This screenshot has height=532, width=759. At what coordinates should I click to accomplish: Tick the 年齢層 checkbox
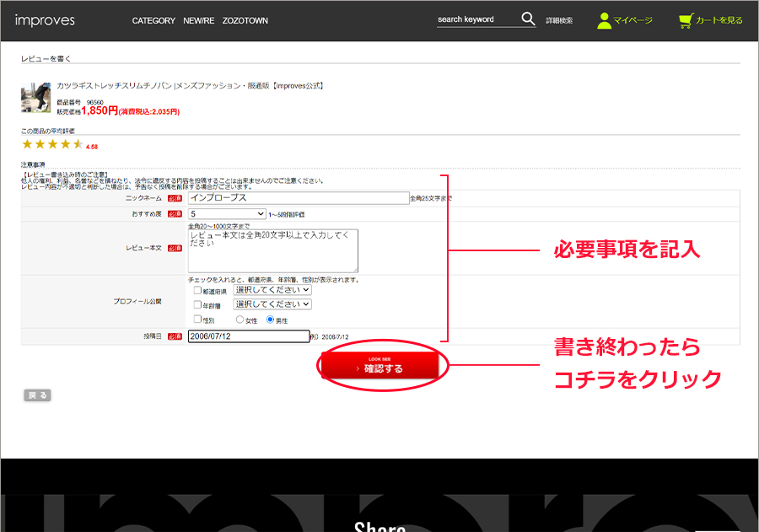(x=197, y=304)
